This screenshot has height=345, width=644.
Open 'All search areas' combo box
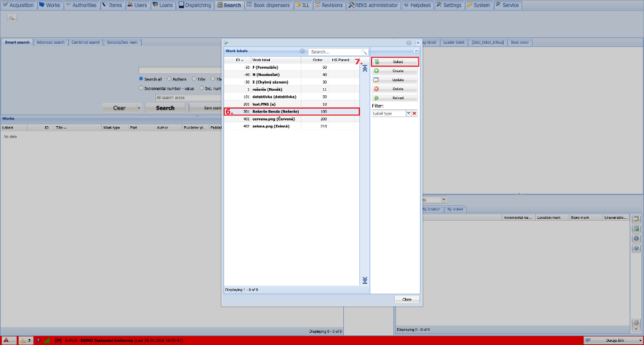click(189, 98)
